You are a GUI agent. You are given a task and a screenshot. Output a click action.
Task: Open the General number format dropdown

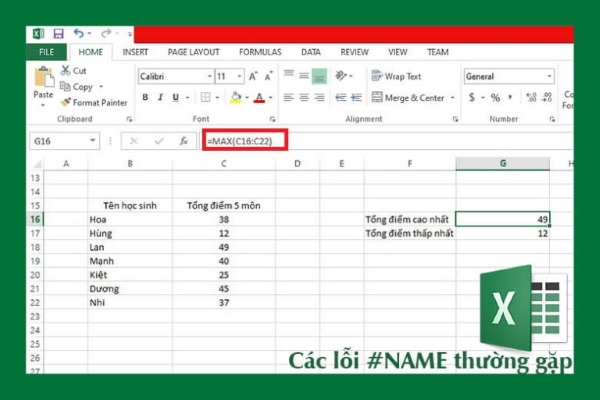click(x=549, y=76)
